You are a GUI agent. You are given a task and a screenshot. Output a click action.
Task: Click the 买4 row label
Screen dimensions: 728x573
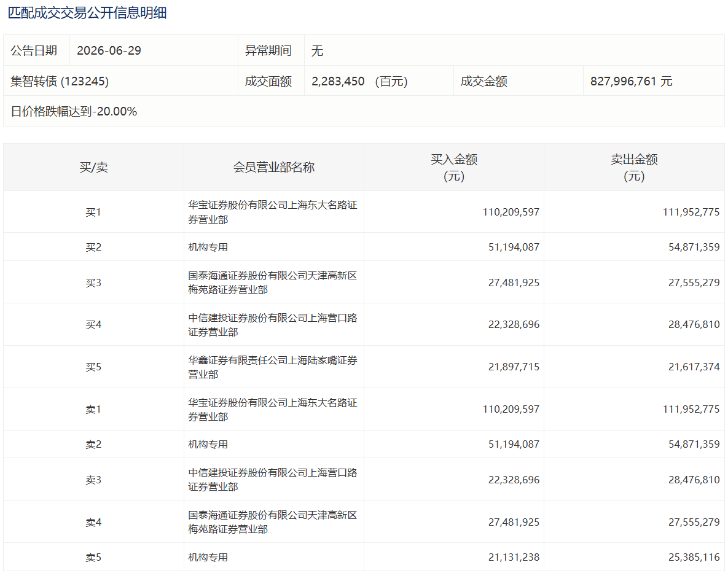(x=93, y=324)
